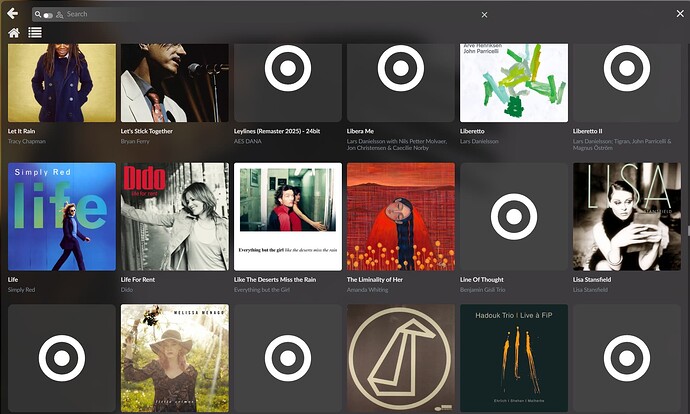Viewport: 690px width, 414px height.
Task: Open Libera Me placeholder cover
Action: (401, 83)
